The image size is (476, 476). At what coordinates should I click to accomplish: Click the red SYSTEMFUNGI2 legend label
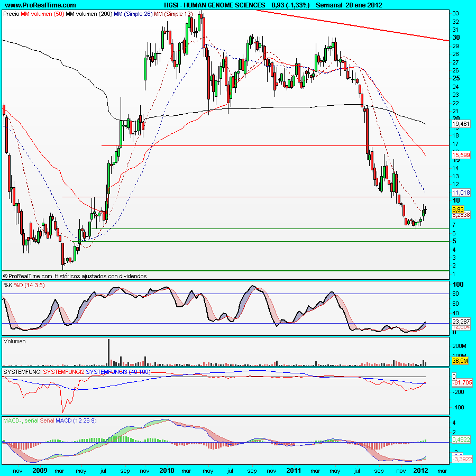click(x=64, y=372)
